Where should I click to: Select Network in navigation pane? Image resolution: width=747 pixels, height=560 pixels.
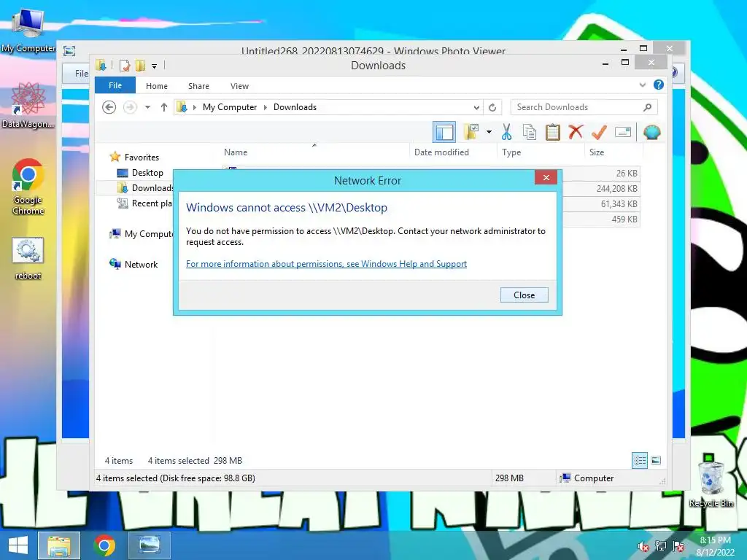141,264
